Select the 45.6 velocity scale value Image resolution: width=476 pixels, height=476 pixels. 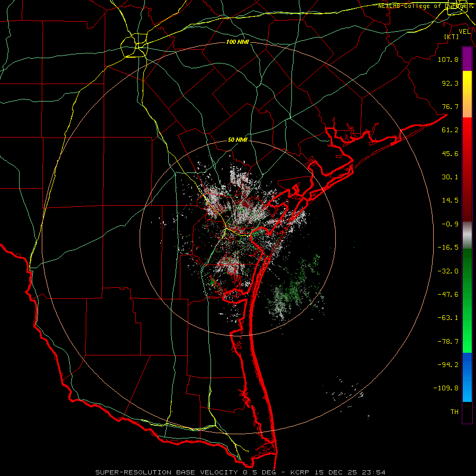(450, 153)
